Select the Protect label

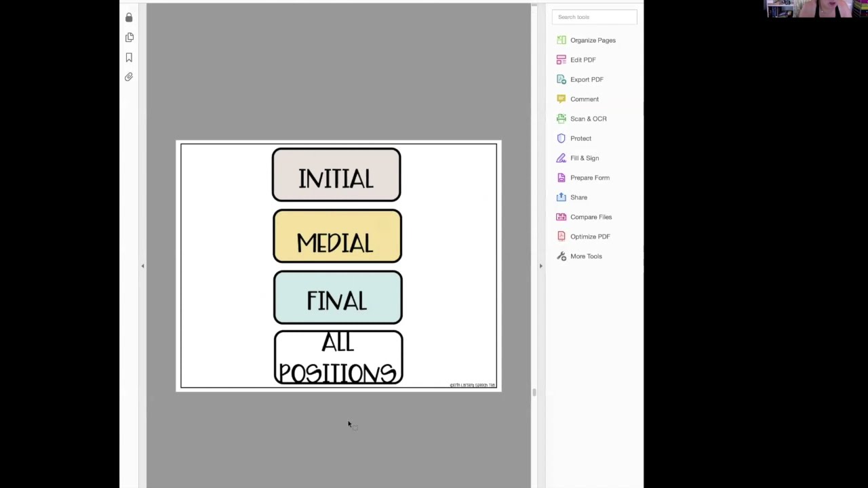(580, 138)
